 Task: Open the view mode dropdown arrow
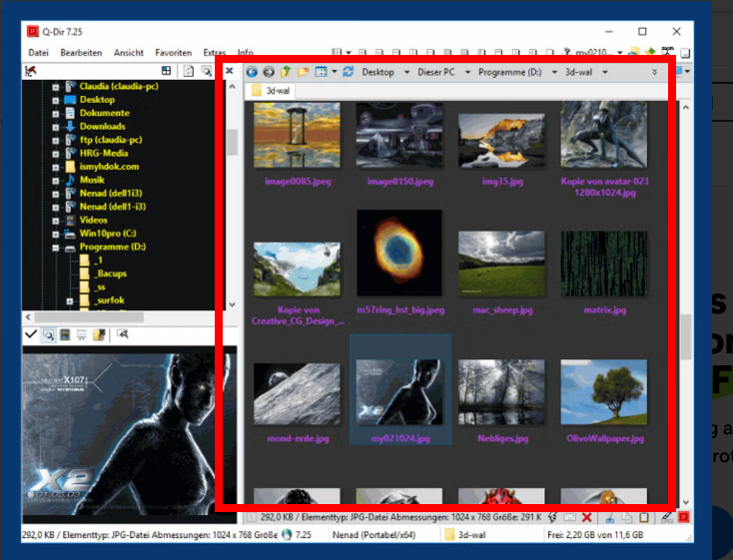click(335, 72)
